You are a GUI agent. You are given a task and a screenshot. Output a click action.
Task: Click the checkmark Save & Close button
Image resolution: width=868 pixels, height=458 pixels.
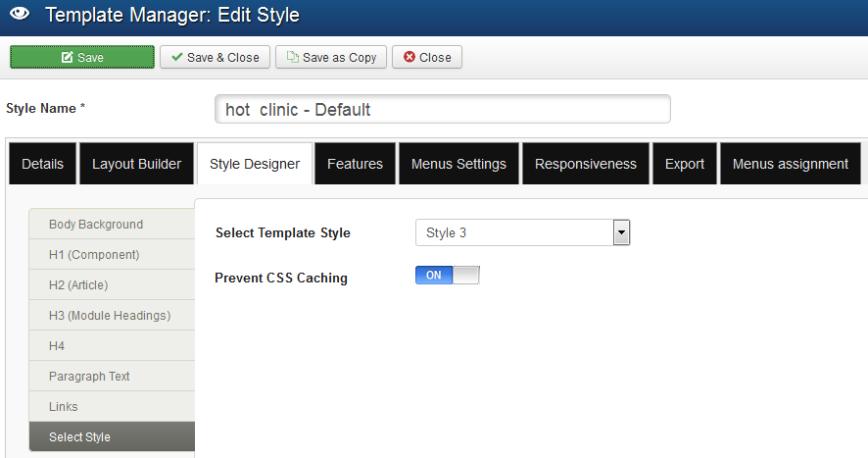(215, 57)
